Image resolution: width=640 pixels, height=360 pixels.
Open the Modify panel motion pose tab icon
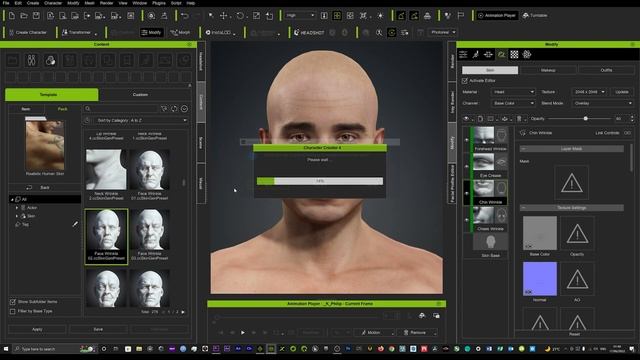coord(476,54)
